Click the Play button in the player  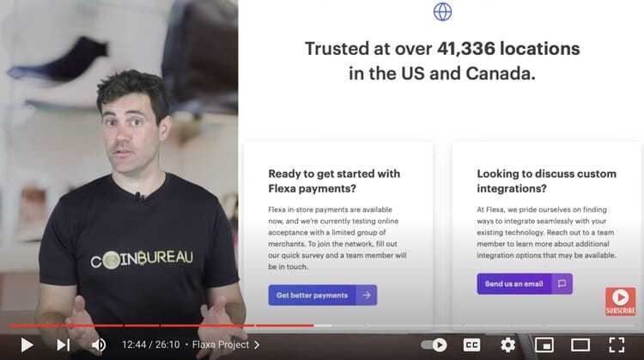(x=27, y=345)
